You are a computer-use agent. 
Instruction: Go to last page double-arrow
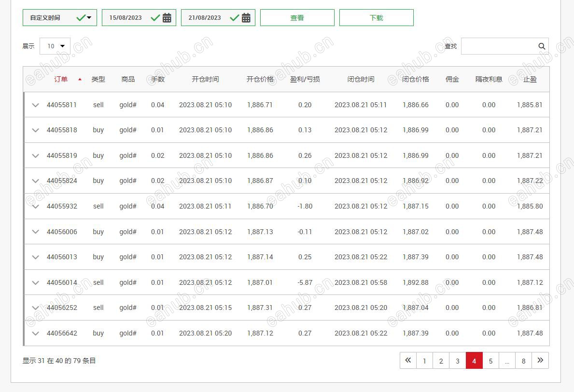540,361
